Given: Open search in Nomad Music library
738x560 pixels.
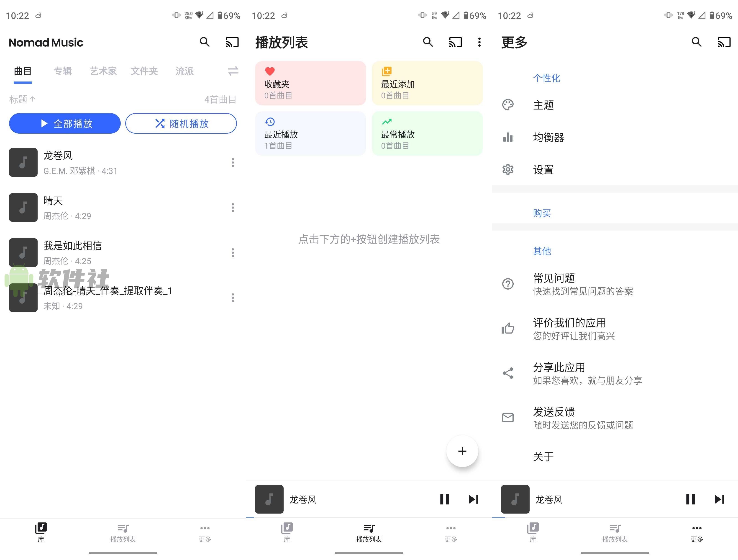Looking at the screenshot, I should [x=205, y=42].
